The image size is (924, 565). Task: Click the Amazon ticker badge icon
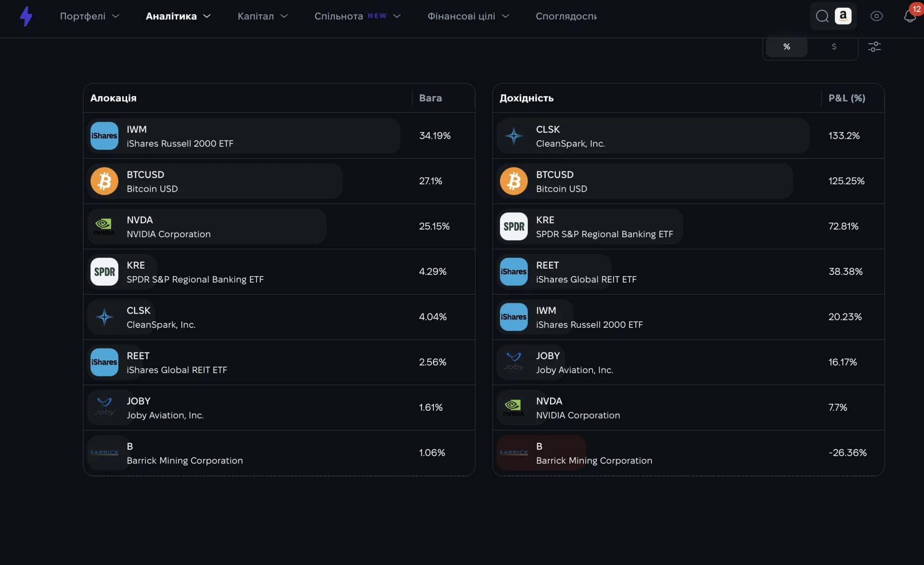[x=843, y=16]
